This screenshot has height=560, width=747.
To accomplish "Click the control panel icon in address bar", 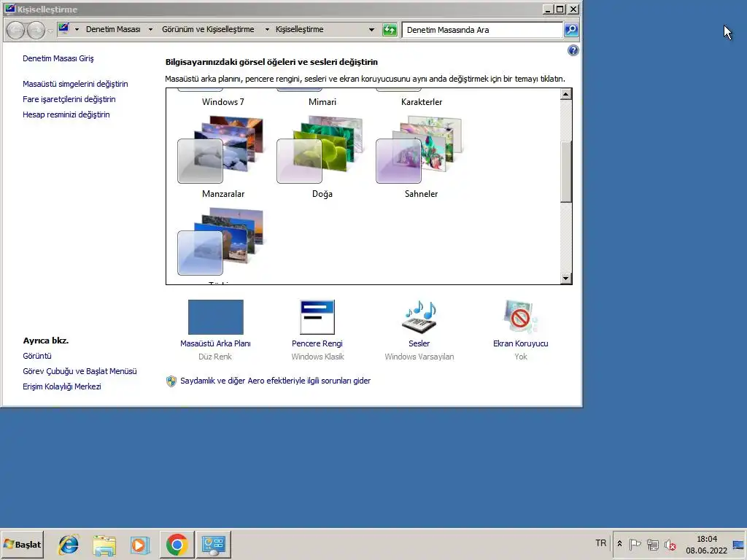I will 63,29.
